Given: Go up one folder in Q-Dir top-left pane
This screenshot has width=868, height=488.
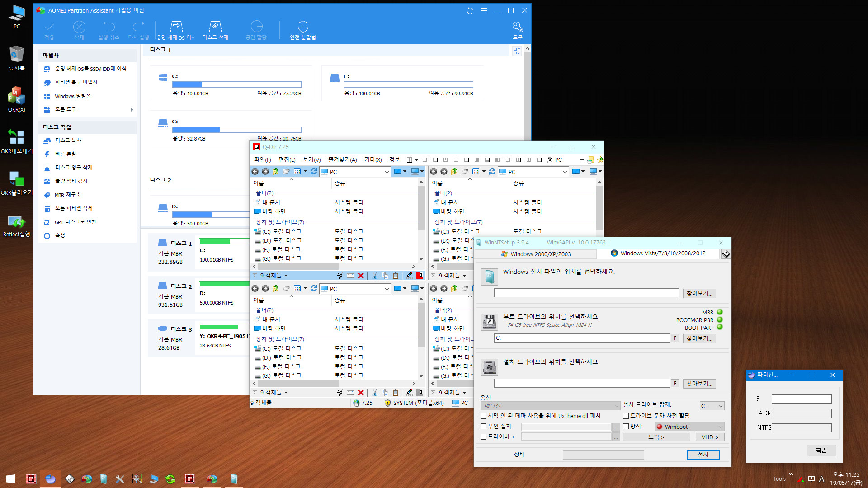Looking at the screenshot, I should pyautogui.click(x=275, y=172).
